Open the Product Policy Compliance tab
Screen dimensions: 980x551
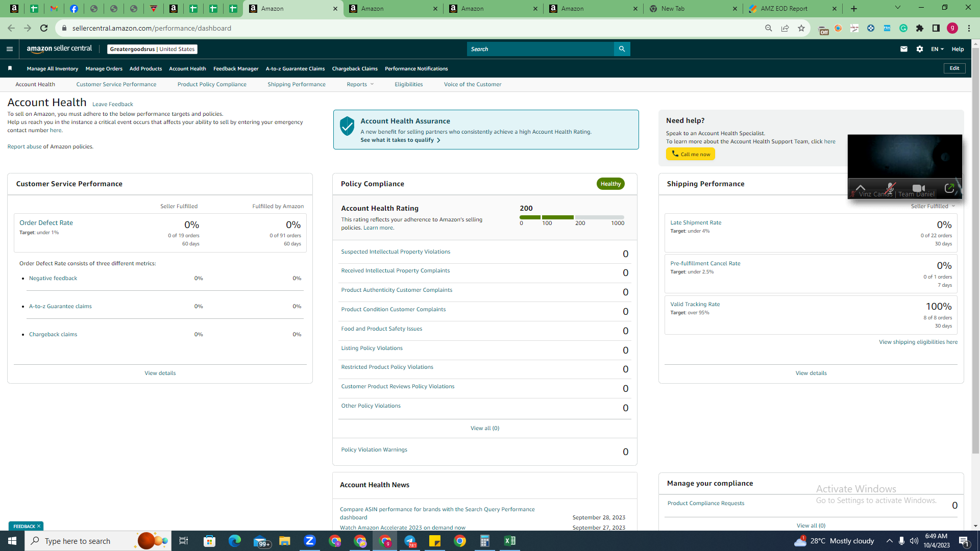(212, 84)
